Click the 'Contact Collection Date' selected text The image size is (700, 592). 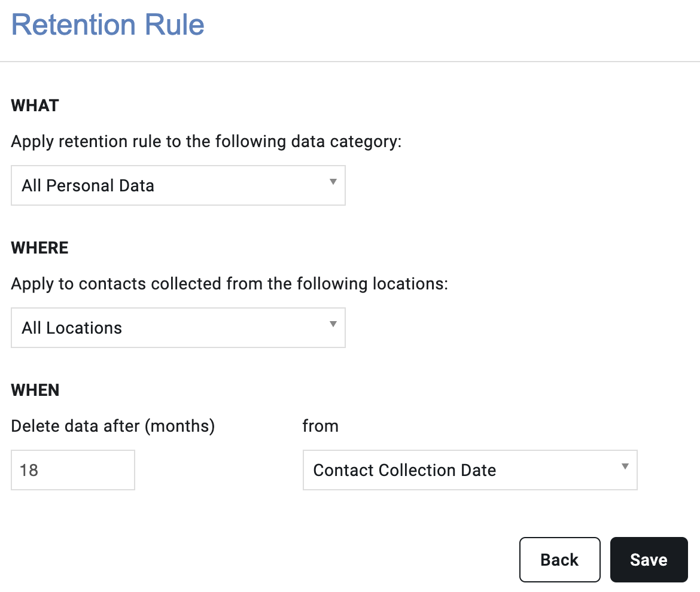coord(404,470)
